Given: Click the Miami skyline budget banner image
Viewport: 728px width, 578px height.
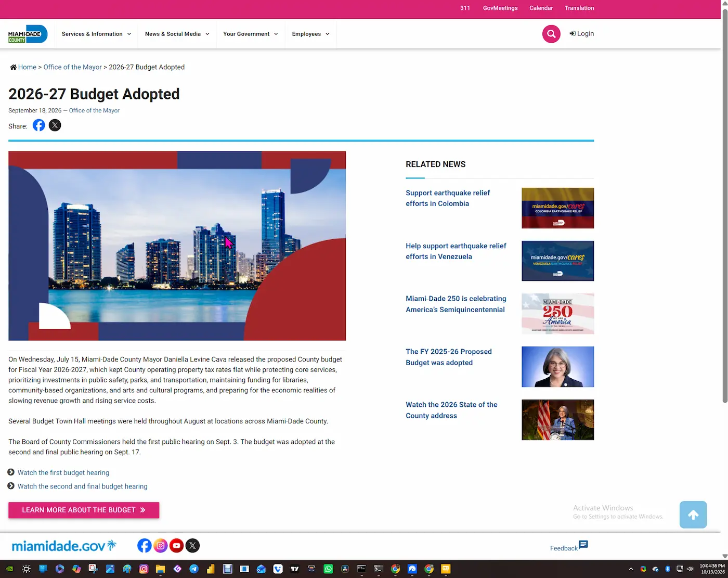Looking at the screenshot, I should 177,246.
